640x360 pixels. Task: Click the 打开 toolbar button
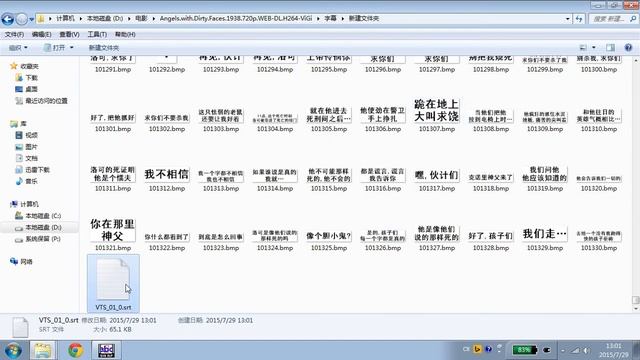pos(55,48)
